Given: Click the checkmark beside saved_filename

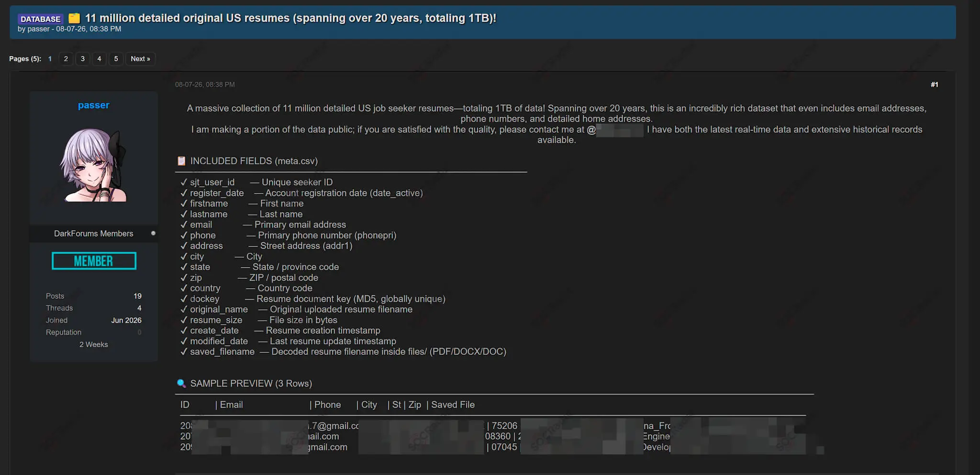Looking at the screenshot, I should (184, 351).
